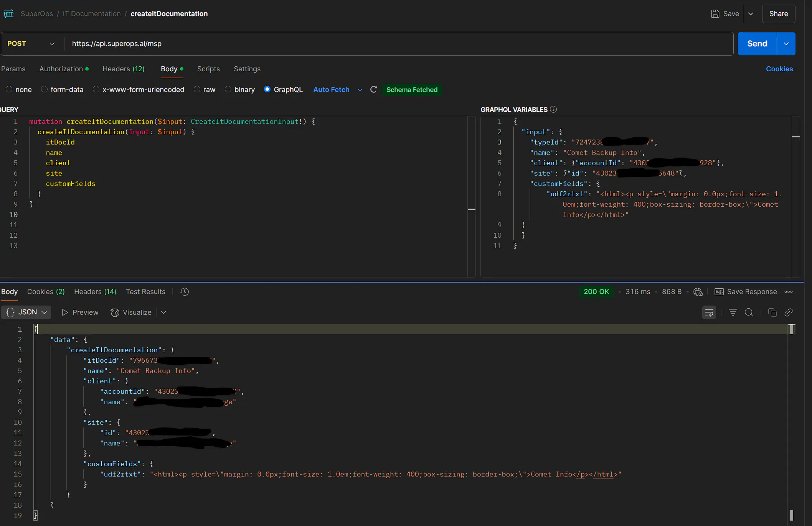
Task: Refresh the GraphQL schema
Action: coord(373,89)
